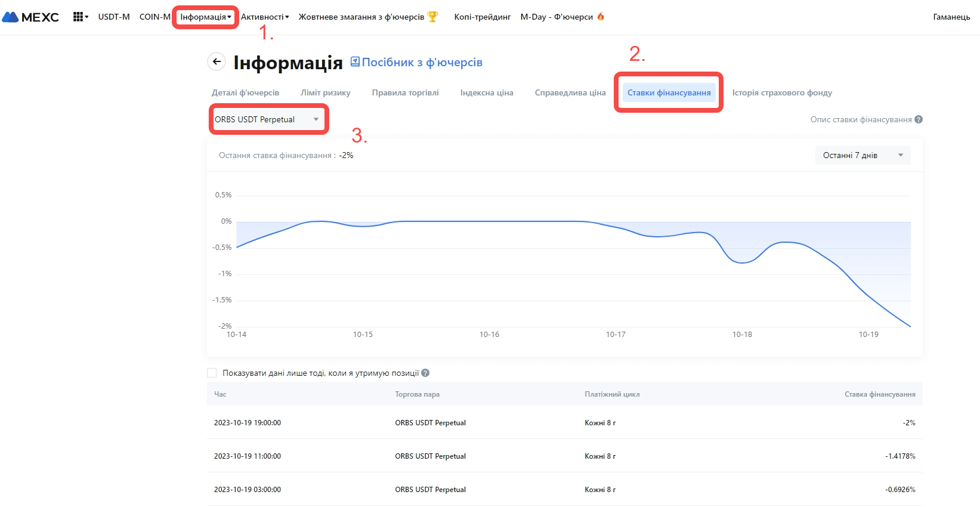The height and width of the screenshot is (507, 980).
Task: Expand the ORBS USDT Perpetual pair dropdown
Action: [x=268, y=119]
